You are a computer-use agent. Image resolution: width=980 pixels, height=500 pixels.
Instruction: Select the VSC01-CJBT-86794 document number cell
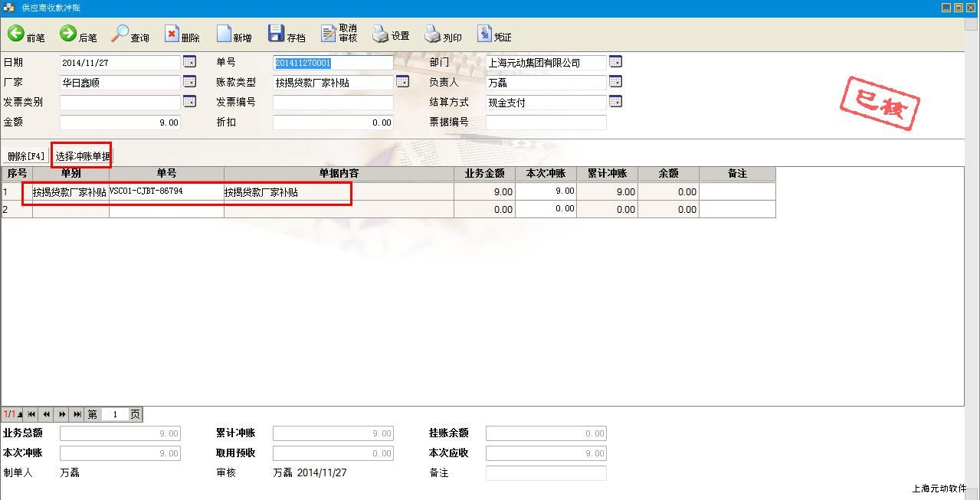166,191
